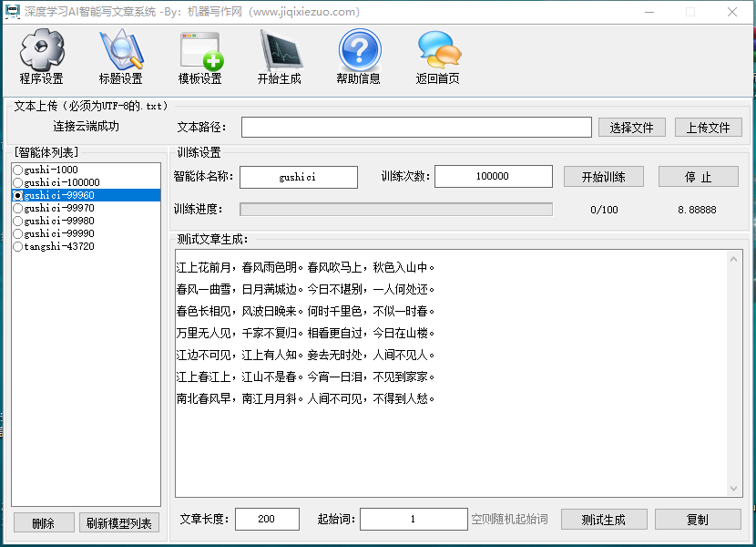Viewport: 756px width, 547px height.
Task: Start training with 开始训练 button
Action: coord(603,177)
